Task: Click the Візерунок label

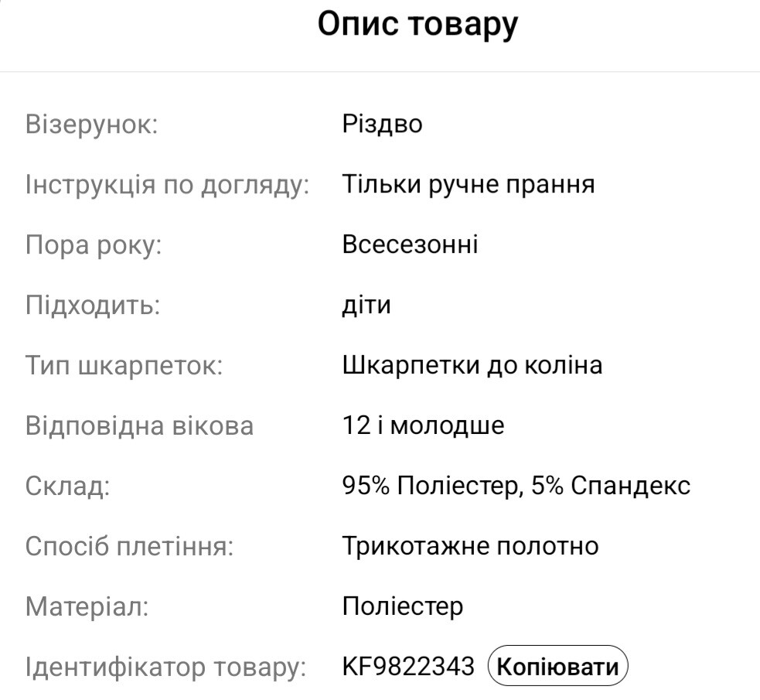Action: coord(91,125)
